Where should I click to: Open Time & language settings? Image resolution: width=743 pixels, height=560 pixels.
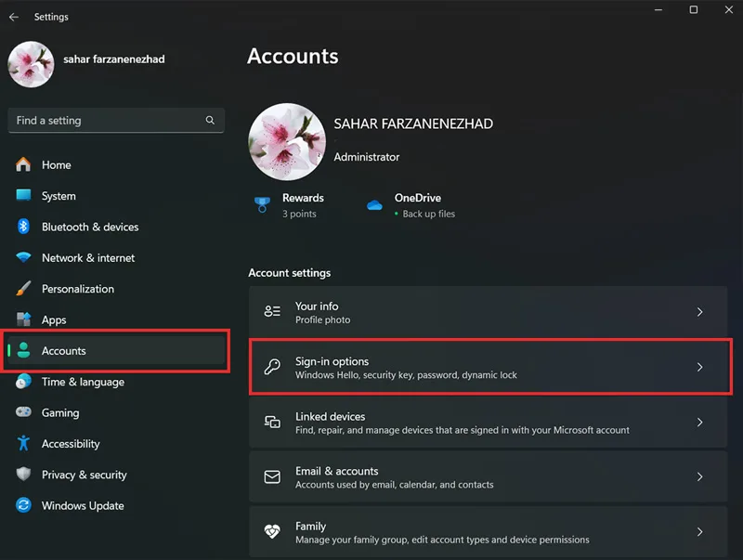pos(116,382)
